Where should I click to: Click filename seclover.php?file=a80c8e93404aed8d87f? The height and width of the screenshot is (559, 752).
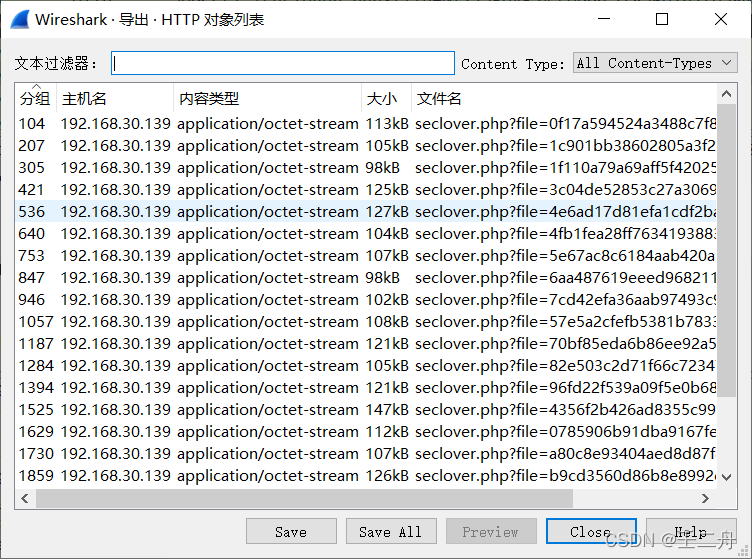(x=565, y=454)
